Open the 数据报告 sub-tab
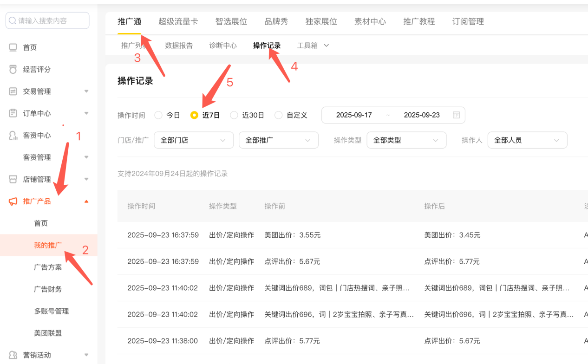588x364 pixels. point(179,45)
